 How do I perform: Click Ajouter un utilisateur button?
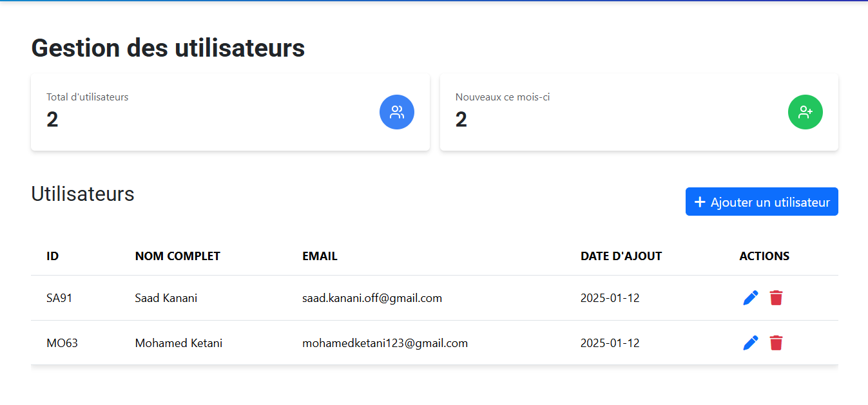(762, 202)
